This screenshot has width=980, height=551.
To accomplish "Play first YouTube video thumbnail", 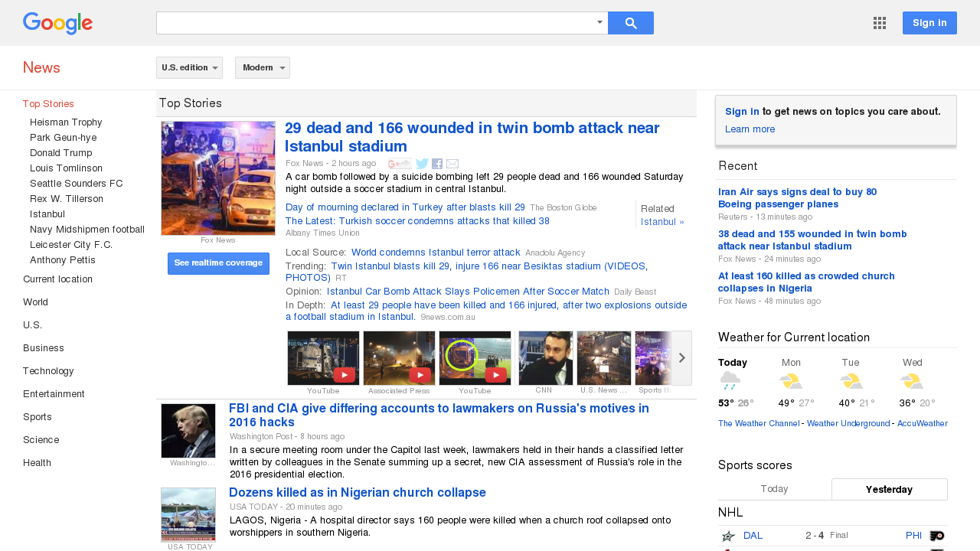I will [x=323, y=358].
